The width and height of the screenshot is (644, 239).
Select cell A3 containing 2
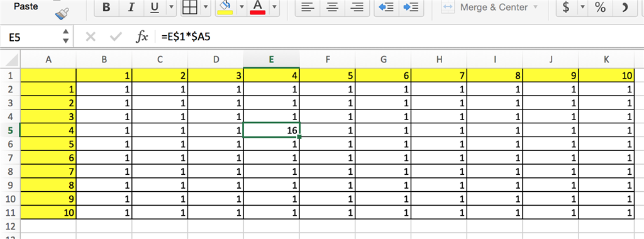click(48, 103)
